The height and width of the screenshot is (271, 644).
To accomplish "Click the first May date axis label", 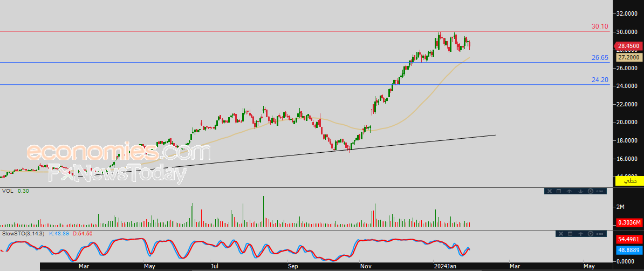I will pos(149,267).
